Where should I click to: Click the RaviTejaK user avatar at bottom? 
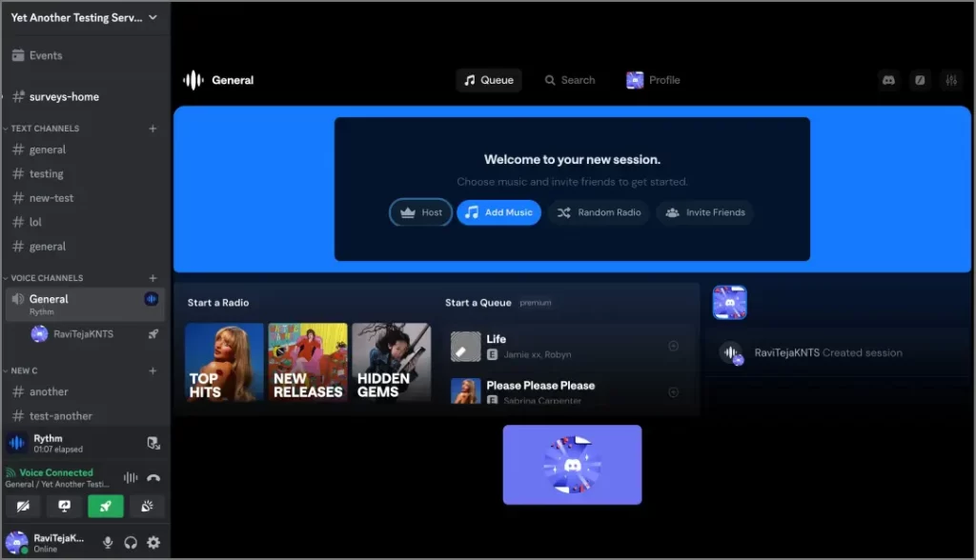[17, 543]
